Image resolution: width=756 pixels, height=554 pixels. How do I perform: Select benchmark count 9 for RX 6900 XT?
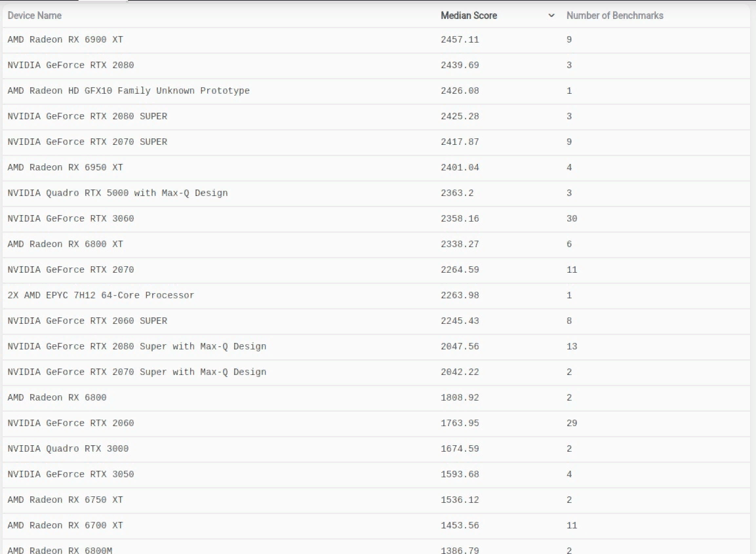[569, 39]
